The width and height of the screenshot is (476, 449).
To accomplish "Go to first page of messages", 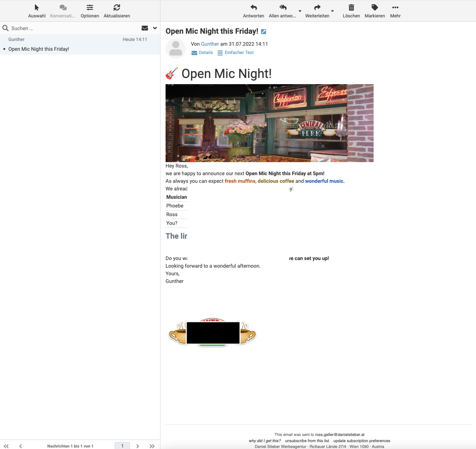I will point(6,446).
